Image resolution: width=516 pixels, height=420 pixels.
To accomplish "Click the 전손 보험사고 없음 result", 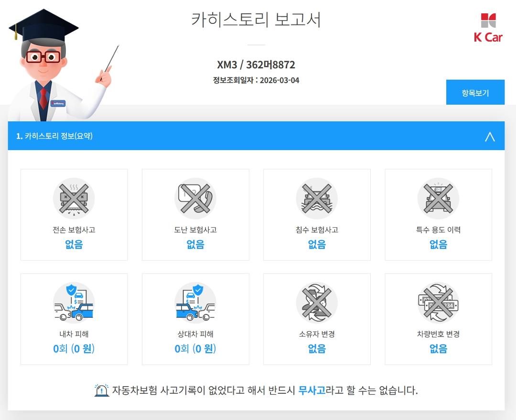I will coord(74,244).
